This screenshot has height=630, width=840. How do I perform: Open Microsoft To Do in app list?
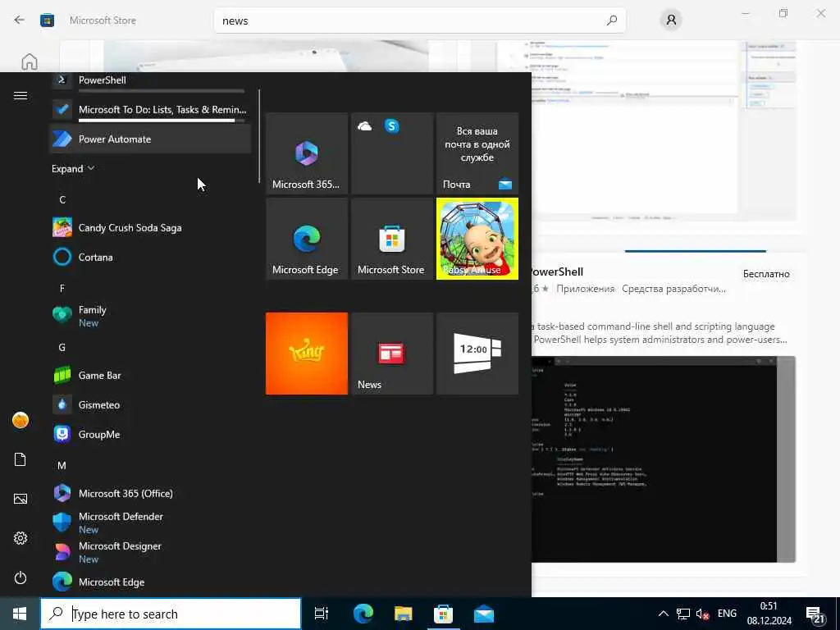click(150, 109)
